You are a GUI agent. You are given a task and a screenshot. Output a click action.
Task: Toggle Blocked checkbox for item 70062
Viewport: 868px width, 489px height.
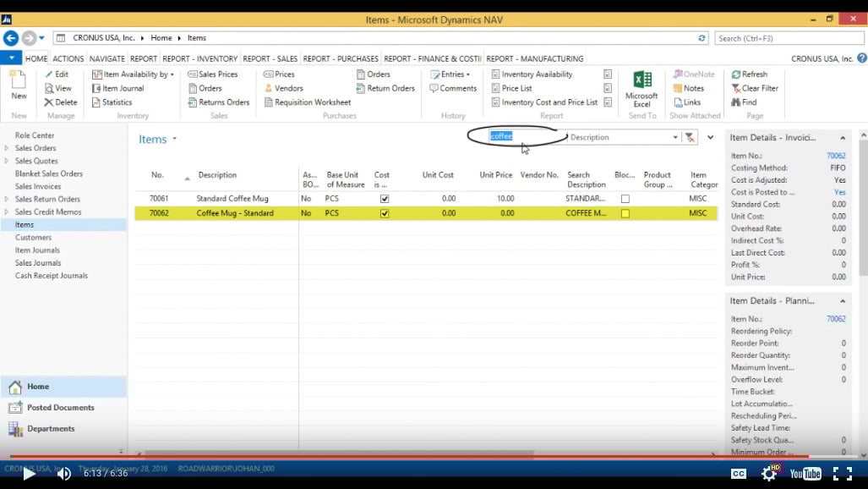click(625, 213)
